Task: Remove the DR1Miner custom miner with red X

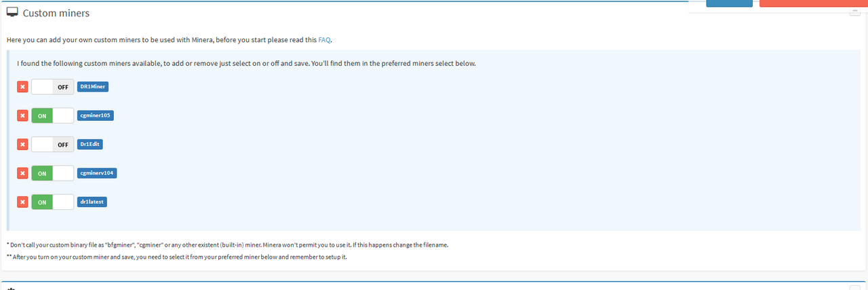Action: click(x=22, y=87)
